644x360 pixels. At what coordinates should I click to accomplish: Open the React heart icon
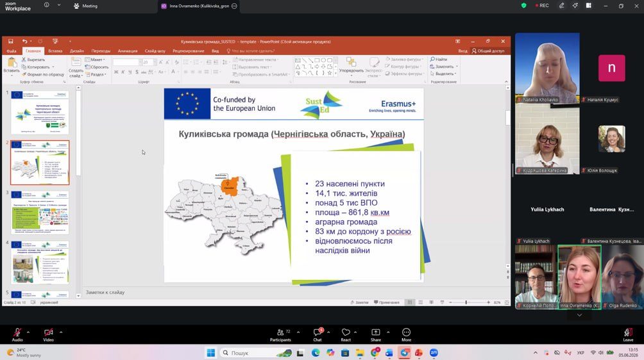pos(346,332)
